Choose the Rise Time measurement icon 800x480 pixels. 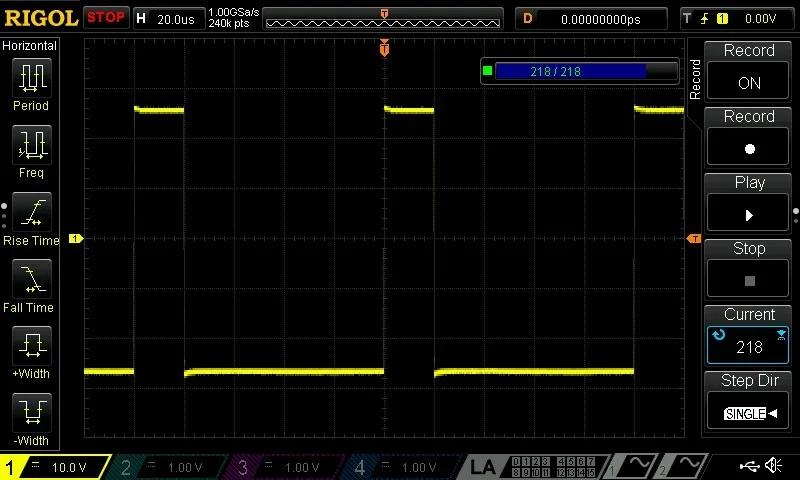[x=31, y=213]
